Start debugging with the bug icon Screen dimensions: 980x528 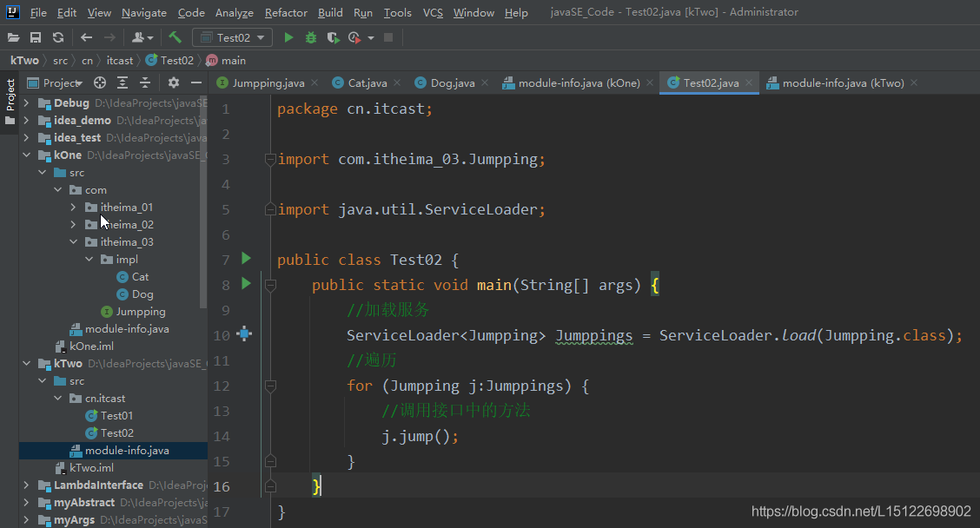[x=310, y=37]
